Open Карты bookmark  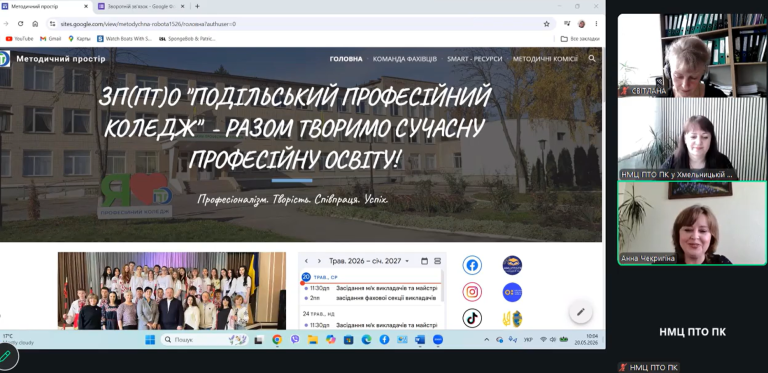tap(79, 38)
